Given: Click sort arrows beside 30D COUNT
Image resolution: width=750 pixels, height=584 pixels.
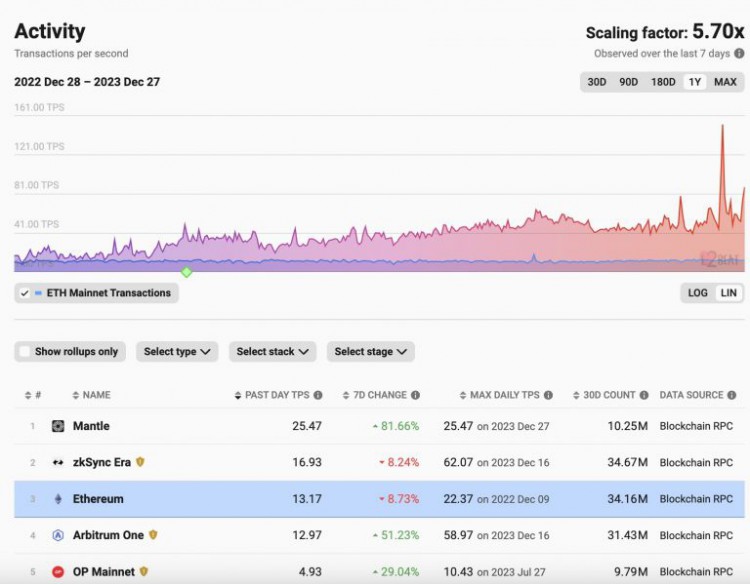Looking at the screenshot, I should tap(576, 395).
